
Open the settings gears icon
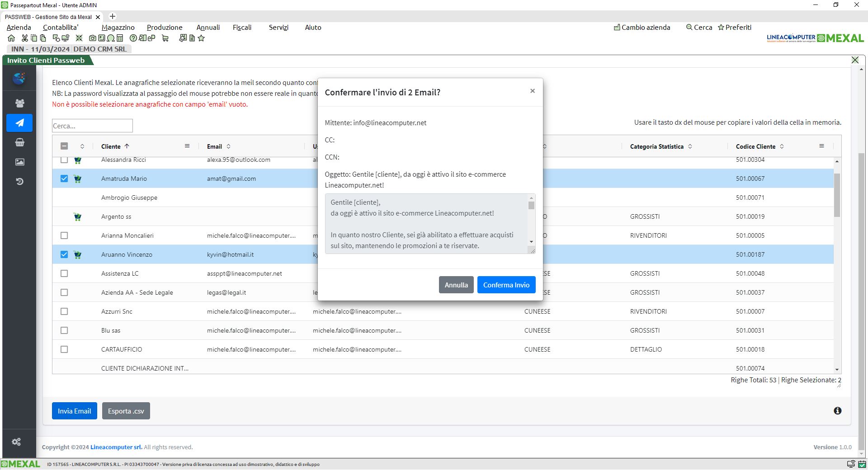(x=17, y=442)
